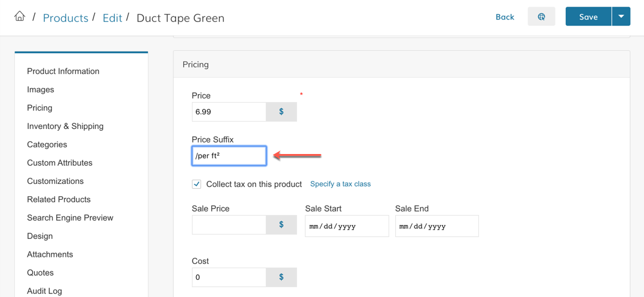Toggle Collect tax on this product checkbox
This screenshot has width=644, height=297.
point(197,184)
